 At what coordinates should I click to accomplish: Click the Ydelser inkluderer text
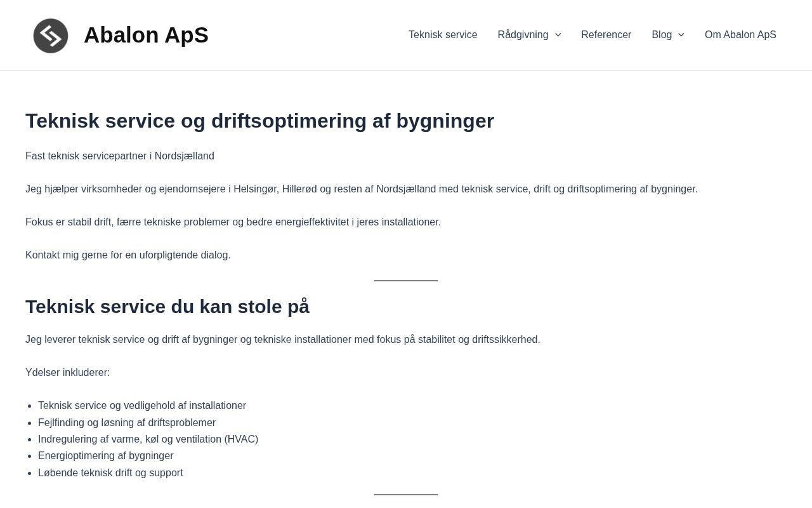coord(67,373)
